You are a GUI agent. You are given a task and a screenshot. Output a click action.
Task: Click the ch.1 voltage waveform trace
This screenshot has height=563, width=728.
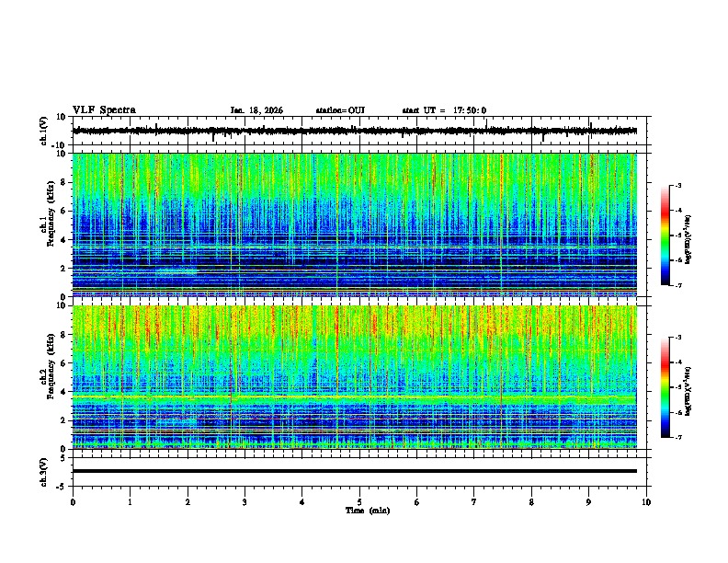click(x=355, y=131)
